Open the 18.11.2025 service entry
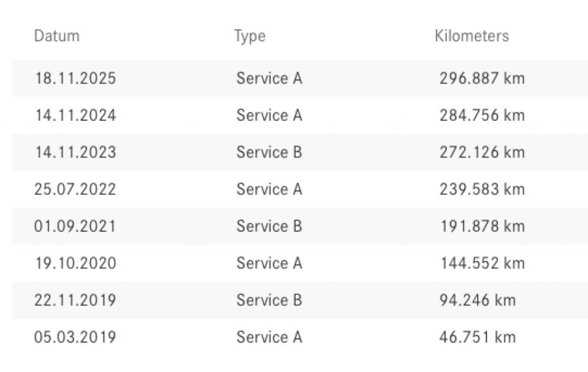Image resolution: width=588 pixels, height=372 pixels. click(x=300, y=78)
